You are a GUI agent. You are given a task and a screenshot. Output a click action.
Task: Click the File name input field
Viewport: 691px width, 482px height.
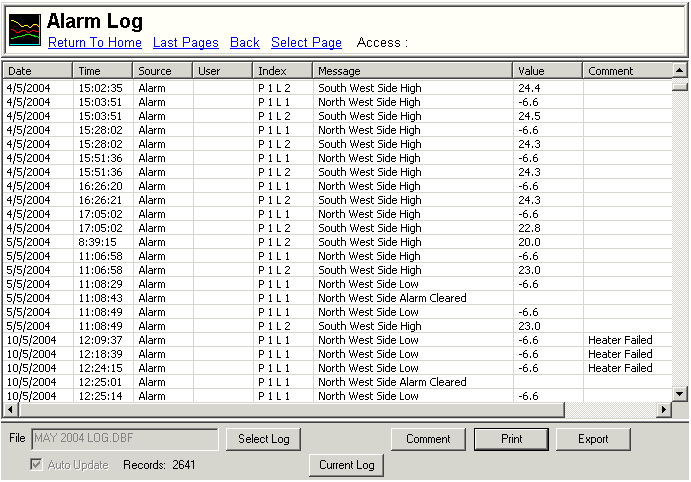[125, 439]
